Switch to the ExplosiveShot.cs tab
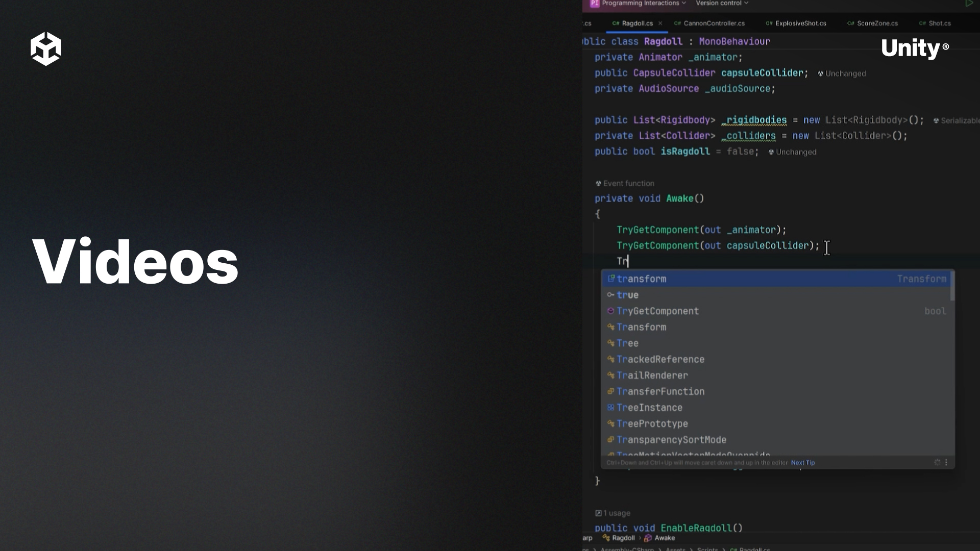Screen dimensions: 980x551 800,23
